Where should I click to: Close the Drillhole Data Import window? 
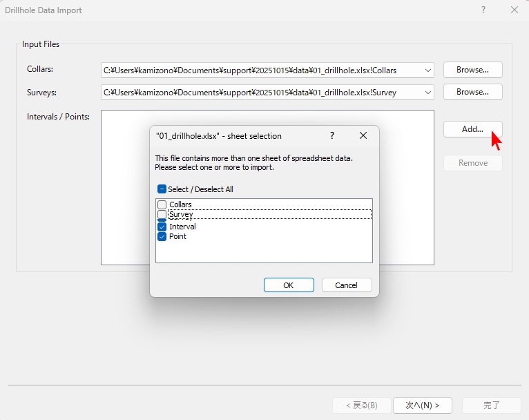pos(514,10)
